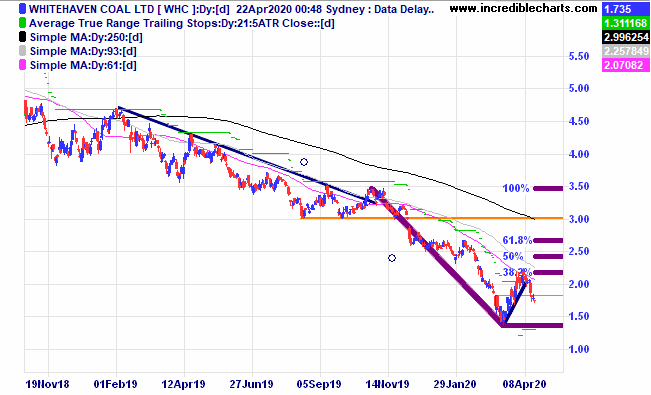Click the purple bar beside 100% level
The width and height of the screenshot is (651, 395).
(x=548, y=189)
